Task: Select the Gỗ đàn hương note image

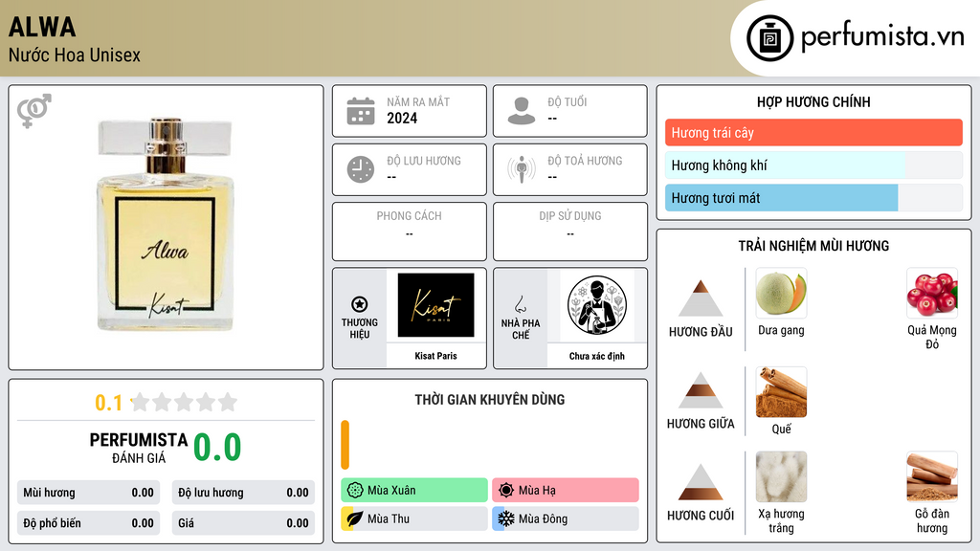Action: [932, 476]
